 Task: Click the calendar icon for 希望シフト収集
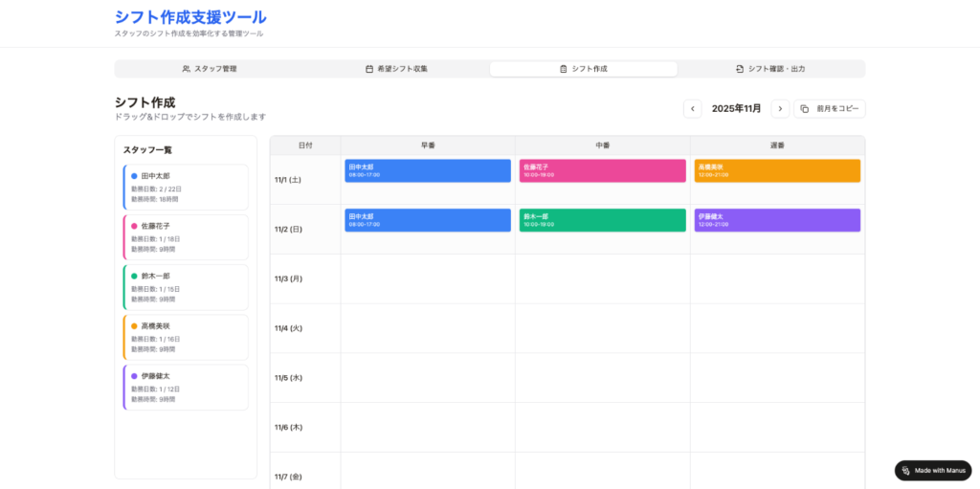point(369,69)
